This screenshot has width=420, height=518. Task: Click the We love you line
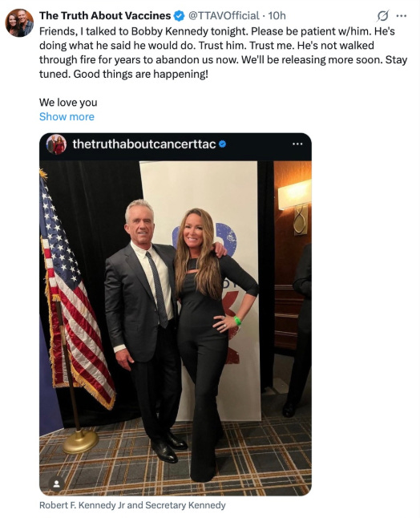point(68,103)
